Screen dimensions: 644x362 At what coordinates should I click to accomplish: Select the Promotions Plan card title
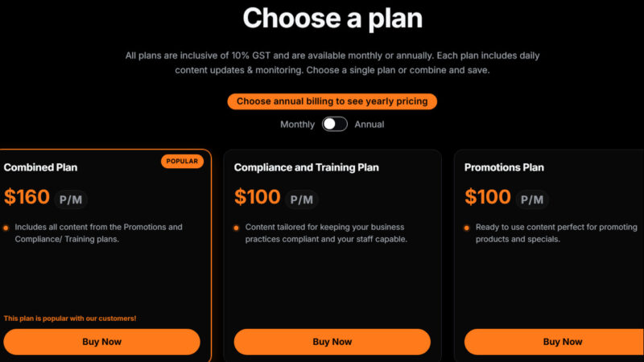(504, 167)
